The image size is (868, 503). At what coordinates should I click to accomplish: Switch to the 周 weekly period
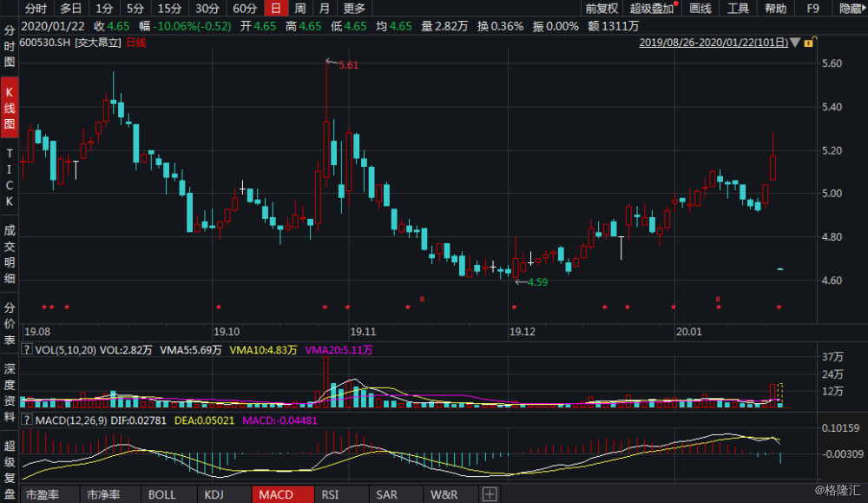tap(300, 9)
